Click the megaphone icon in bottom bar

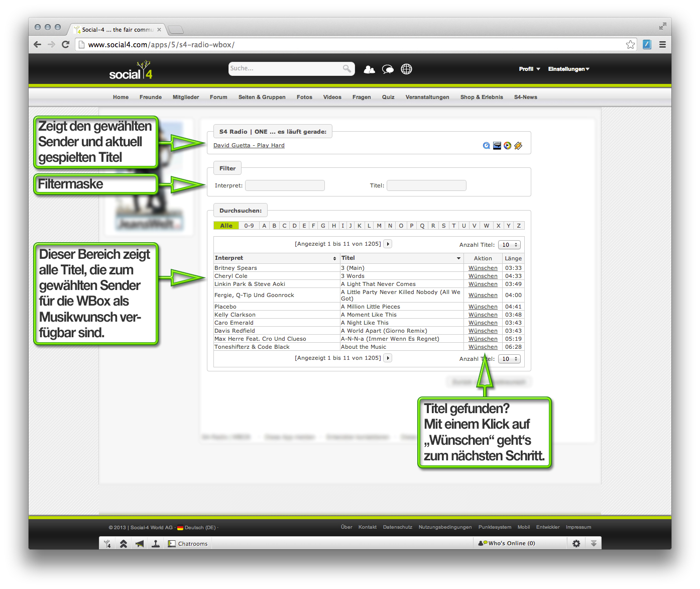(140, 543)
